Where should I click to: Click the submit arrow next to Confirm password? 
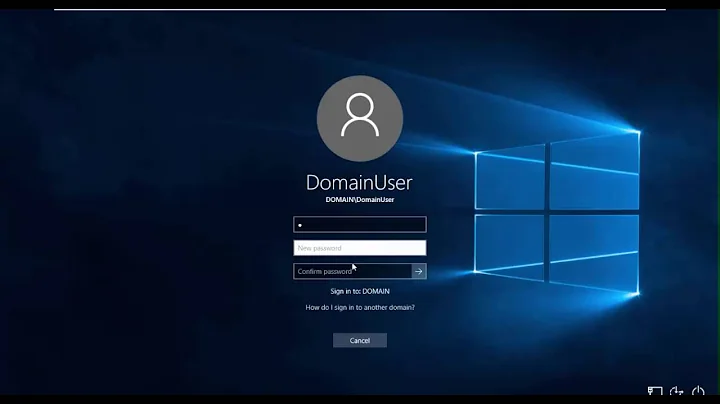(419, 271)
